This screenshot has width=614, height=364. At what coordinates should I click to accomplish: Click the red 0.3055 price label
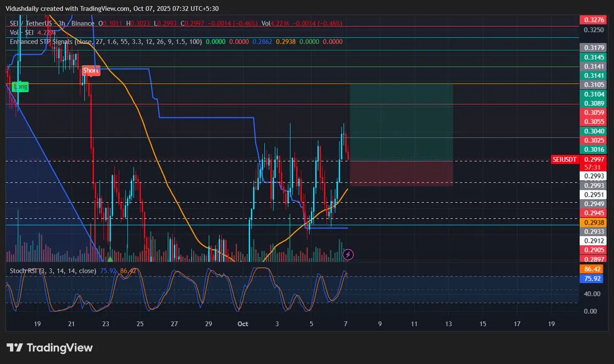pyautogui.click(x=594, y=122)
